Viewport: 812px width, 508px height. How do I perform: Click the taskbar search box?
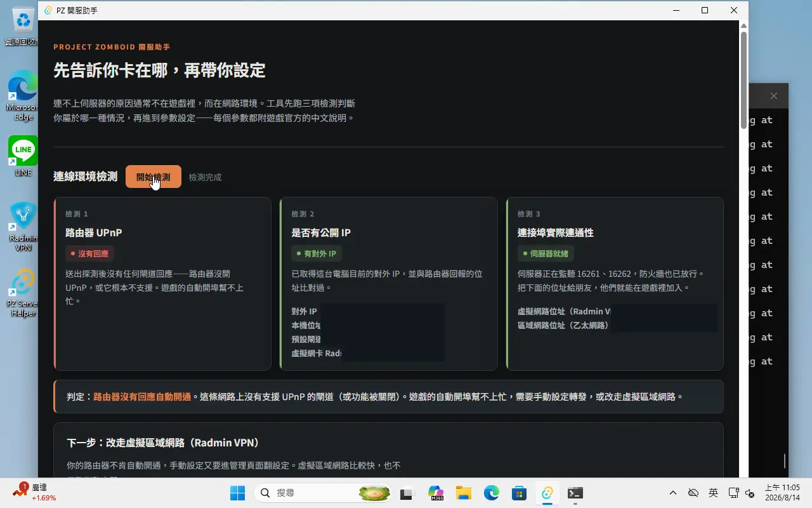[324, 493]
